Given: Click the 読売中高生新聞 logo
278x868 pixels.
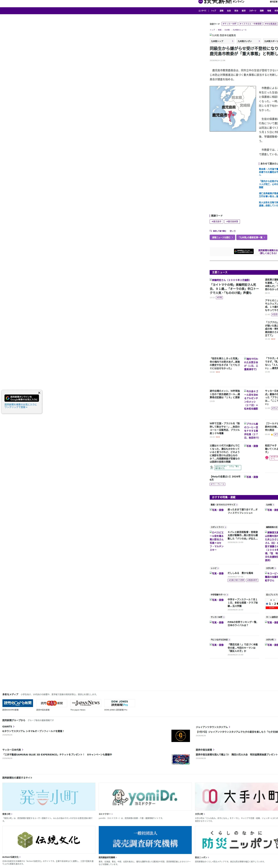Looking at the screenshot, I should coord(52,703).
